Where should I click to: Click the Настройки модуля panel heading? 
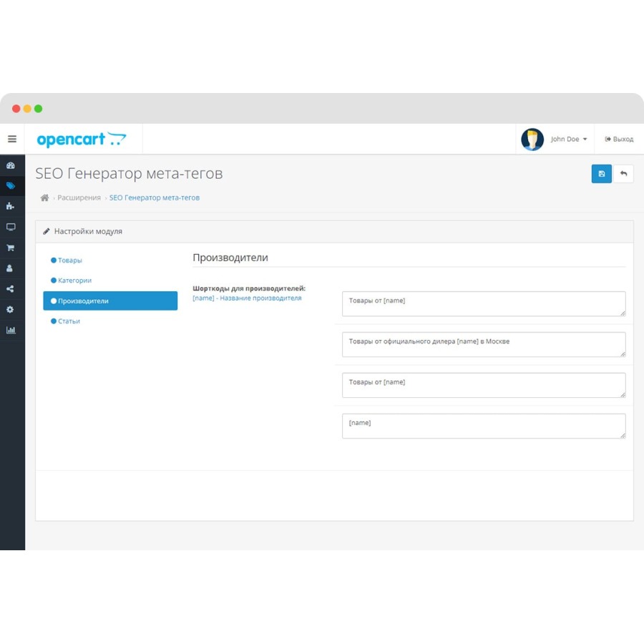pos(88,231)
